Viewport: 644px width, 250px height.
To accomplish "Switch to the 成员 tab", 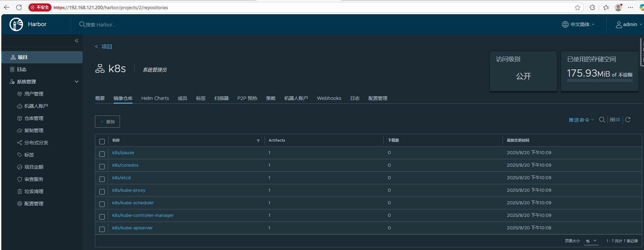I will pos(182,98).
